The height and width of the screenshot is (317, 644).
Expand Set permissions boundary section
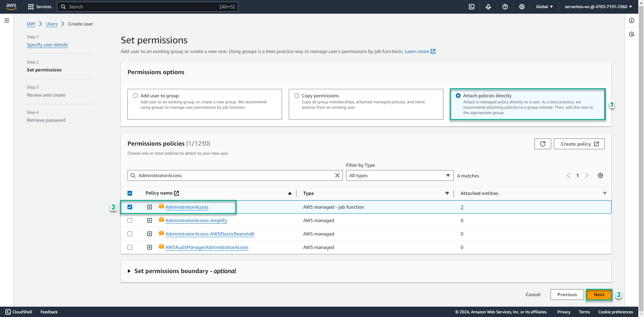pyautogui.click(x=129, y=271)
